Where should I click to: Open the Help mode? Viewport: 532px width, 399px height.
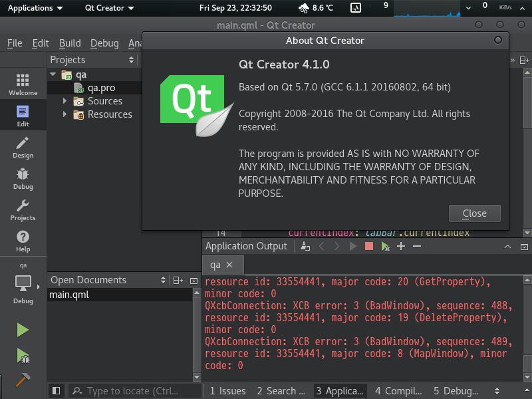point(23,241)
